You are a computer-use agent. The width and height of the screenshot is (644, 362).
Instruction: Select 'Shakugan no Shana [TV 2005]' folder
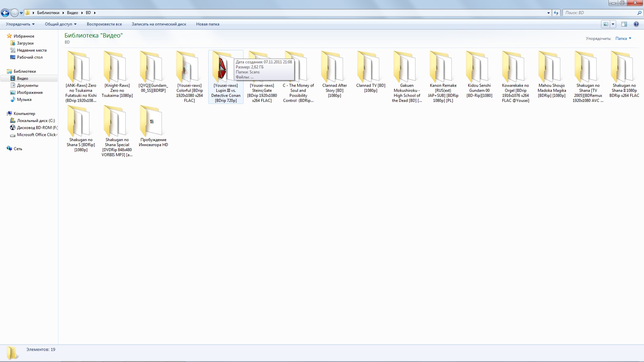(588, 77)
